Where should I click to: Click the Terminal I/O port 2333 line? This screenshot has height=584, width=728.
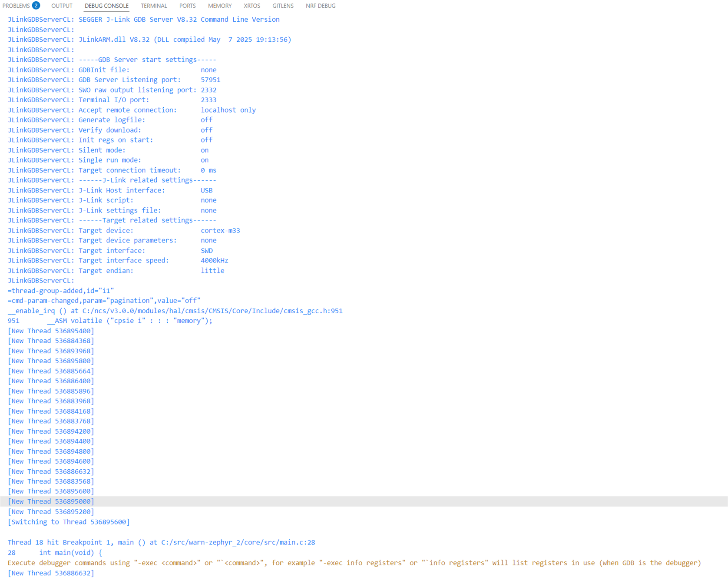[x=112, y=100]
